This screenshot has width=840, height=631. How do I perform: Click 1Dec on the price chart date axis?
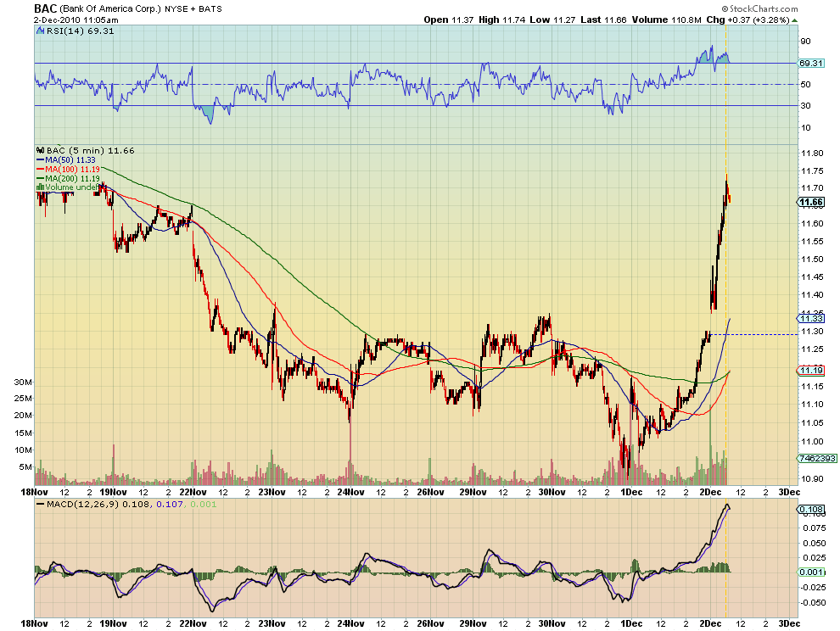[x=631, y=492]
